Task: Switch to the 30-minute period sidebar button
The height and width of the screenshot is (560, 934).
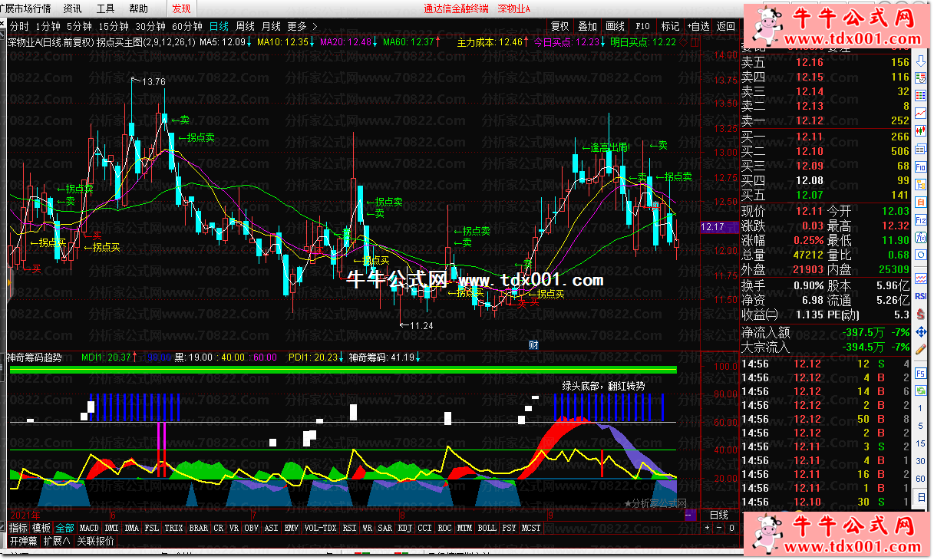Action: click(x=922, y=461)
